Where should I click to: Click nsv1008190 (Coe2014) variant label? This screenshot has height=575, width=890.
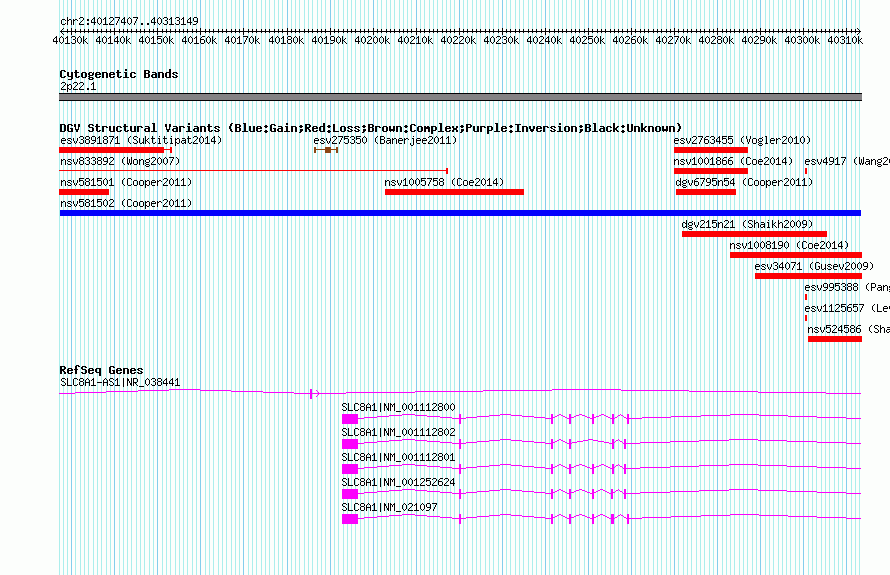[790, 245]
